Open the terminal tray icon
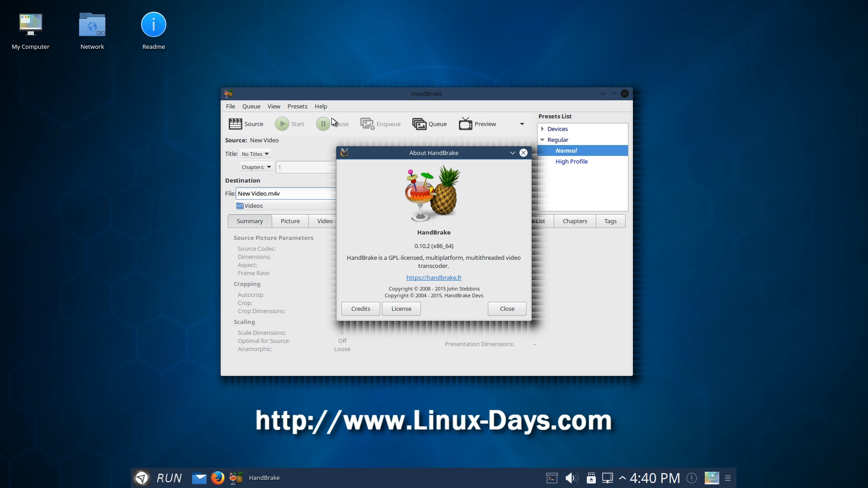868x488 pixels. pyautogui.click(x=552, y=478)
